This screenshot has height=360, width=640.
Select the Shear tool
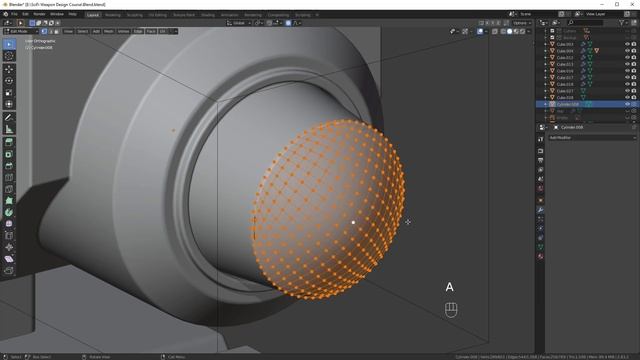point(9,259)
